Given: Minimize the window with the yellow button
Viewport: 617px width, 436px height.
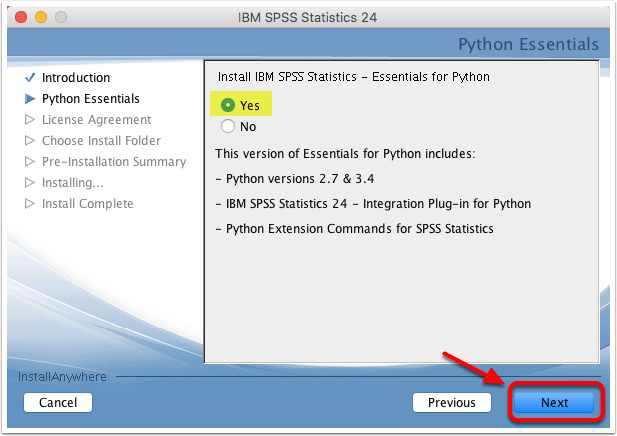Looking at the screenshot, I should coord(41,17).
